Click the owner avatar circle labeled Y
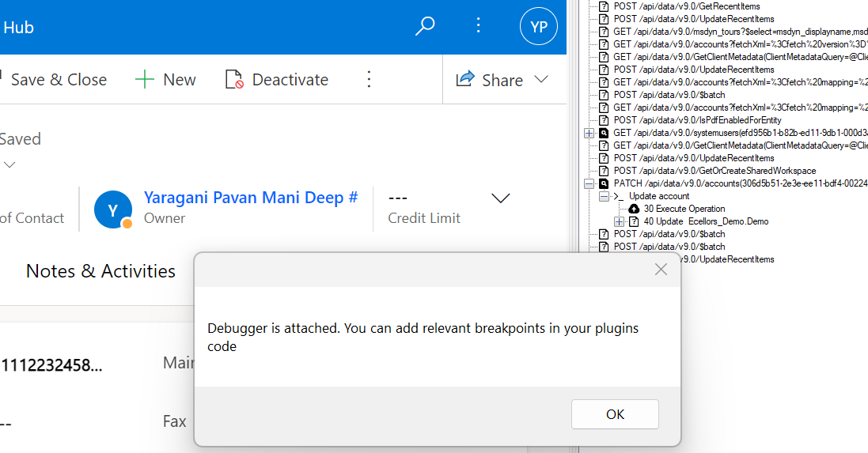The width and height of the screenshot is (868, 453). click(x=113, y=210)
